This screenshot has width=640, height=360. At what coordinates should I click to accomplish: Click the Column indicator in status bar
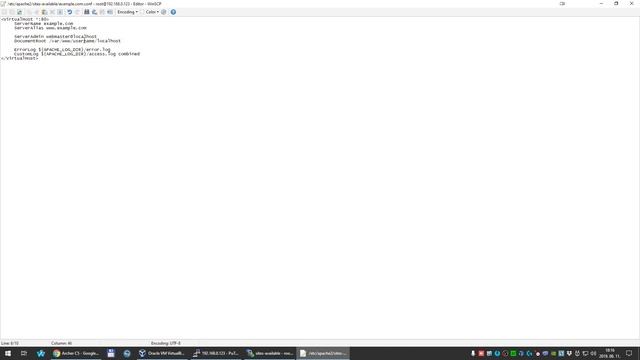pyautogui.click(x=61, y=343)
